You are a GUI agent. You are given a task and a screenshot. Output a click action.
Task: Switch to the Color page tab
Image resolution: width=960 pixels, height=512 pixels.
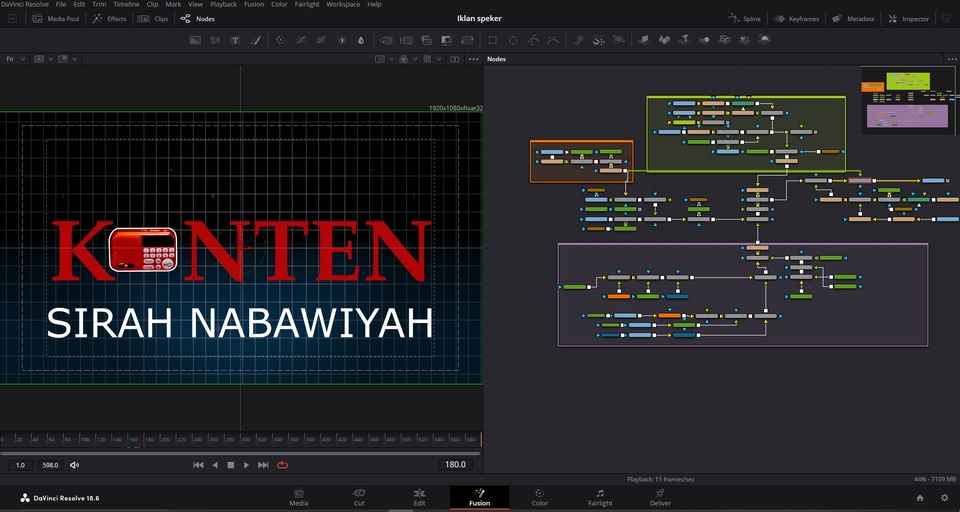tap(539, 497)
